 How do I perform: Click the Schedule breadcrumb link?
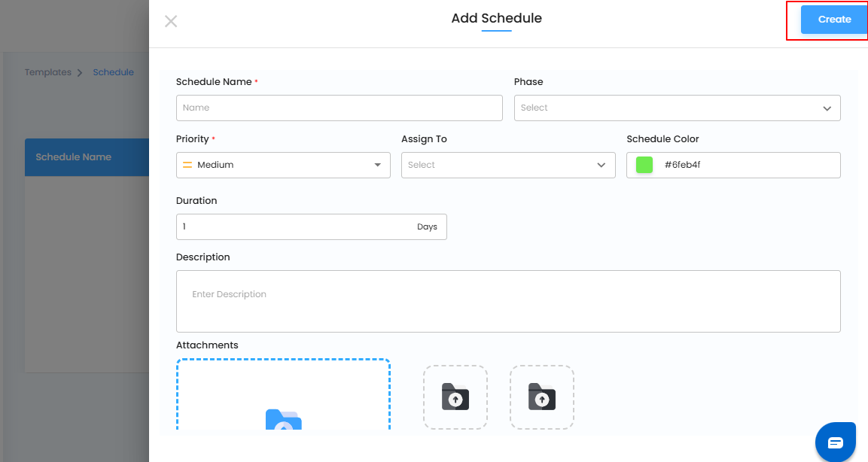[113, 72]
